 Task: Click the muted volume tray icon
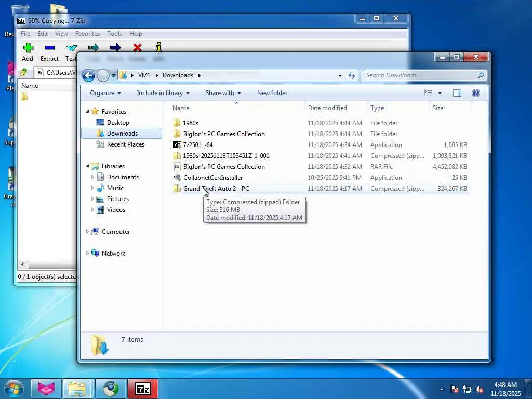[x=480, y=390]
